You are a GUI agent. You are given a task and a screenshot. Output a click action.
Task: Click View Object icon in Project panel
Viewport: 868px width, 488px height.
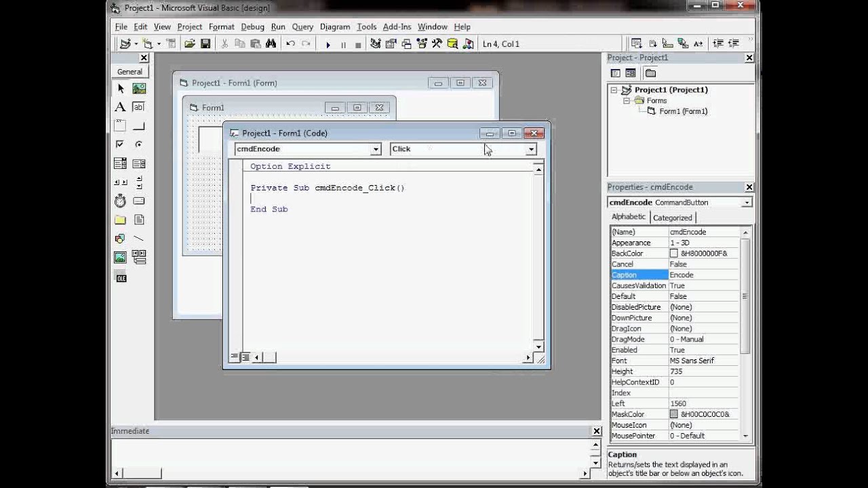(x=631, y=73)
